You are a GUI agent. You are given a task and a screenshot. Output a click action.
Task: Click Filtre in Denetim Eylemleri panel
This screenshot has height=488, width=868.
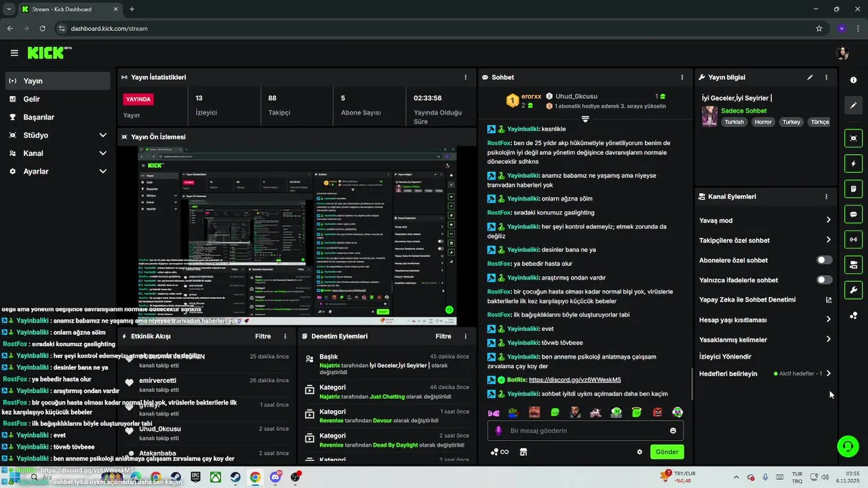(443, 336)
